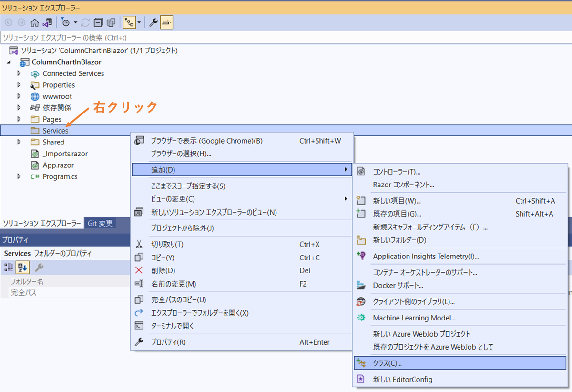Click the 新しい項目(W)... icon
The width and height of the screenshot is (572, 392).
tap(361, 201)
